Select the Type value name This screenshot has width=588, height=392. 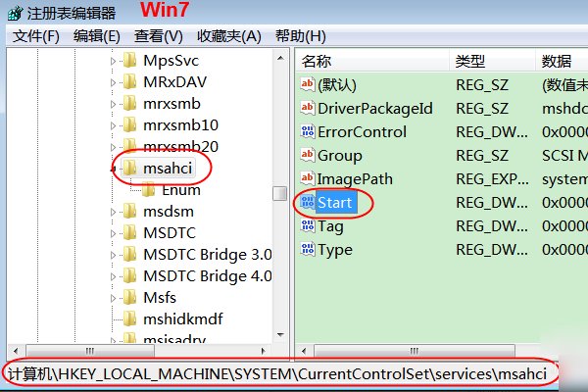[x=335, y=250]
